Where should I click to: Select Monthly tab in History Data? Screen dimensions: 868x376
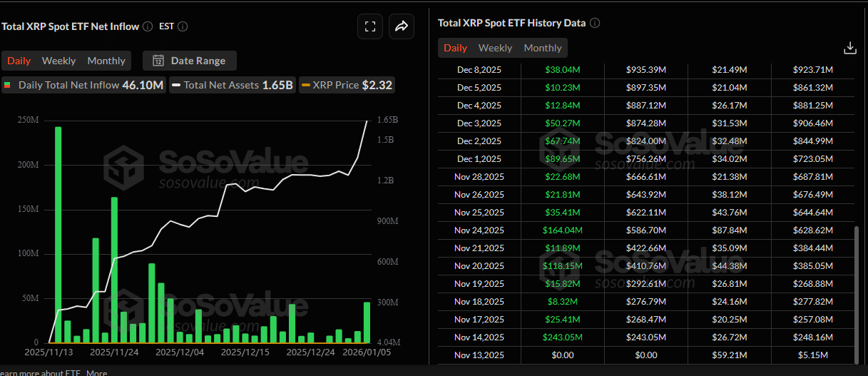[x=543, y=48]
